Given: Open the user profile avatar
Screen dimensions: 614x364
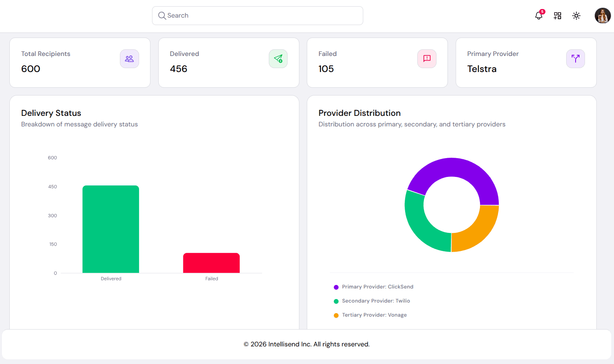Looking at the screenshot, I should (602, 16).
